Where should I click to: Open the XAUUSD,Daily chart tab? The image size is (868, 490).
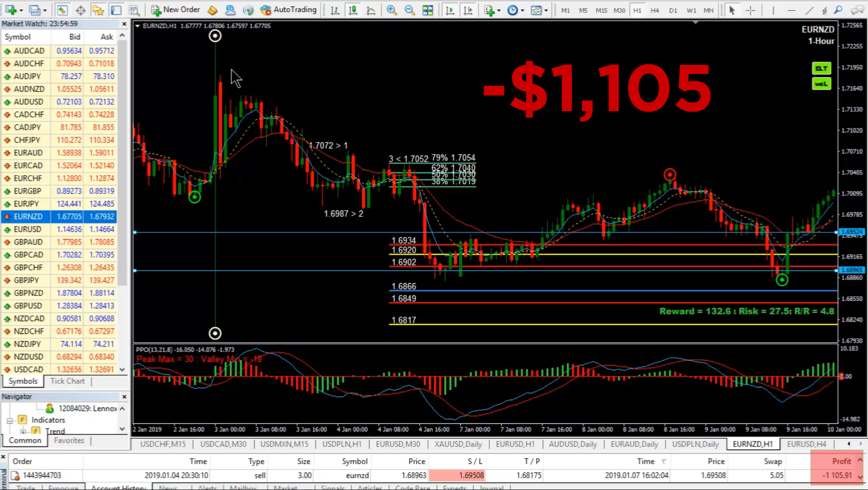pos(458,444)
